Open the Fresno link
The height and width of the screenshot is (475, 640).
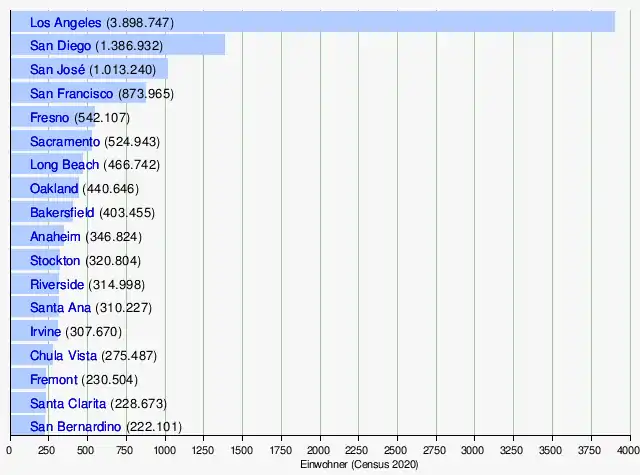(49, 118)
